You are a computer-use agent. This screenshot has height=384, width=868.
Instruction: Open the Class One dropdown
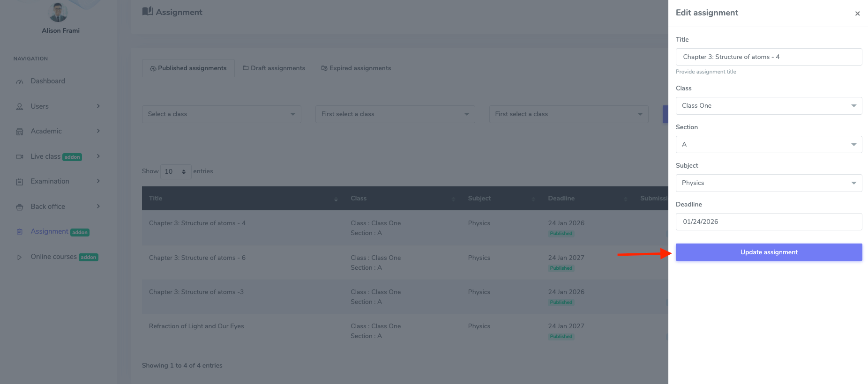click(x=769, y=106)
